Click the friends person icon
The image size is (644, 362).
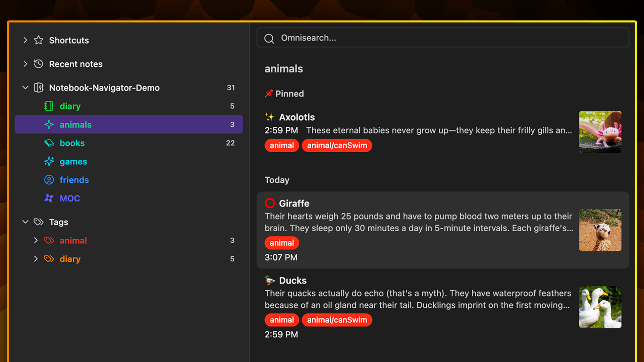[x=49, y=180]
